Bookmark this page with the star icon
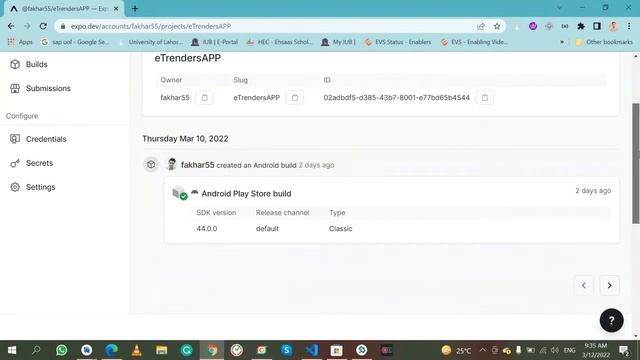 497,26
